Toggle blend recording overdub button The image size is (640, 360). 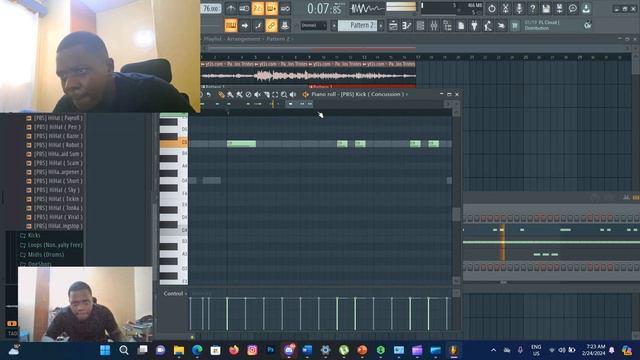pos(271,9)
